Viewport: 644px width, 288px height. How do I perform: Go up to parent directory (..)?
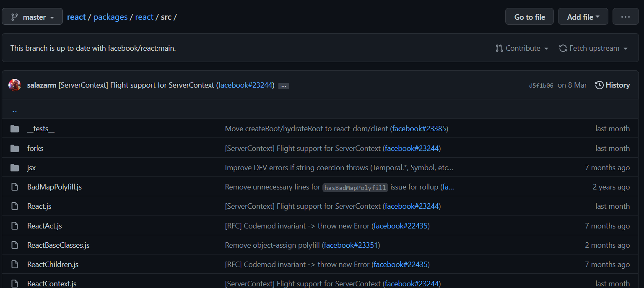15,110
